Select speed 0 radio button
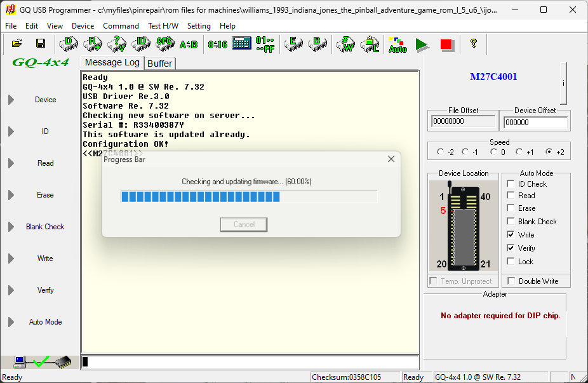 (x=493, y=152)
